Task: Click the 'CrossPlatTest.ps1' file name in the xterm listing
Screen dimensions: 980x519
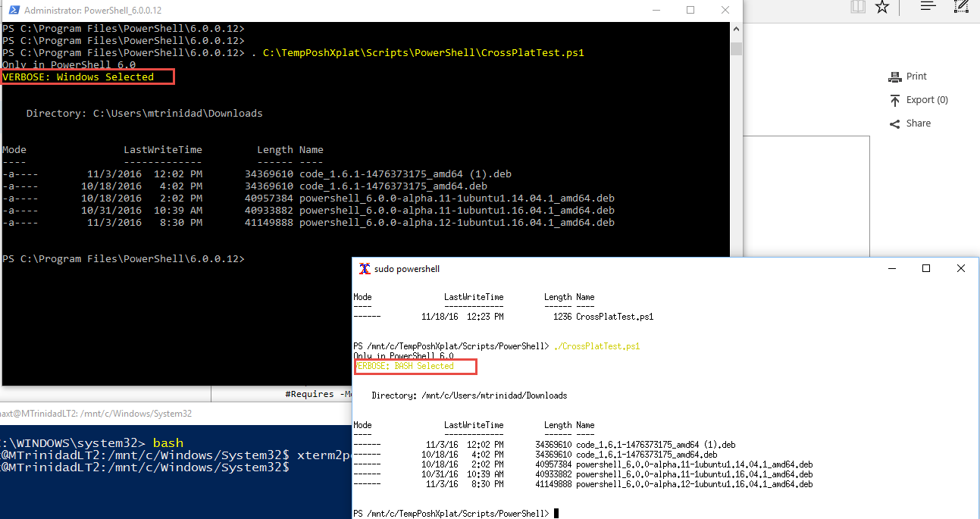Action: click(x=615, y=317)
